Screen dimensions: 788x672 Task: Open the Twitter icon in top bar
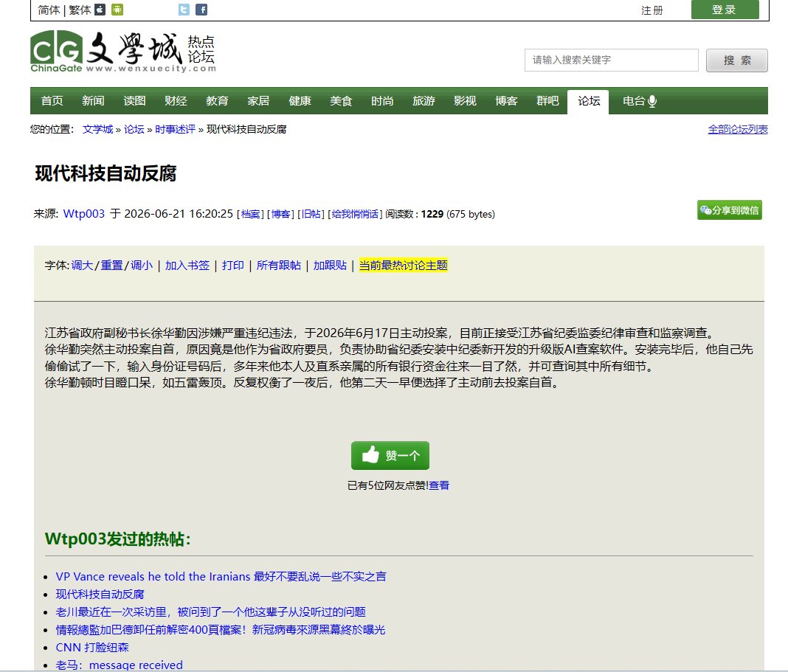[x=184, y=10]
